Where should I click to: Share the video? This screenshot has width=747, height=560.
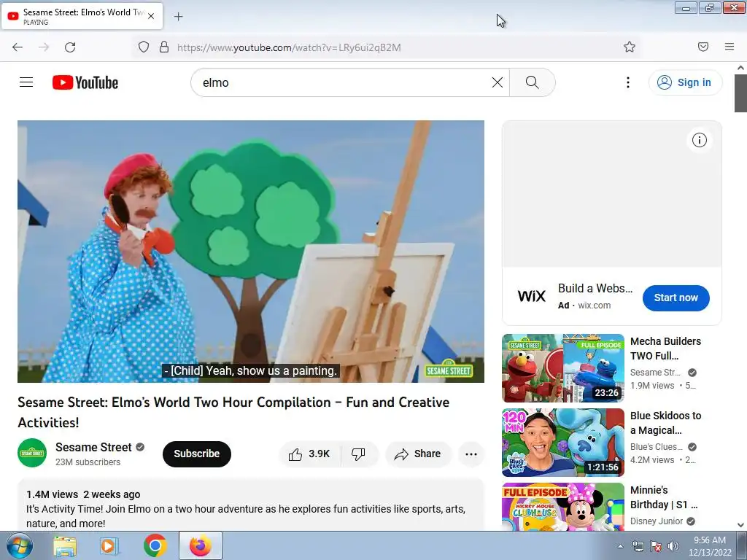coord(418,454)
